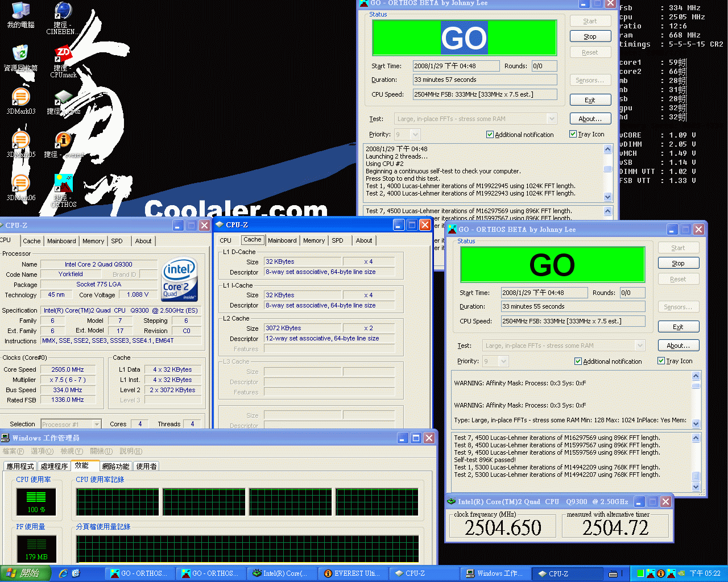Click the Intel clock frequency window title icon
Viewport: 728px width, 582px height.
(452, 502)
